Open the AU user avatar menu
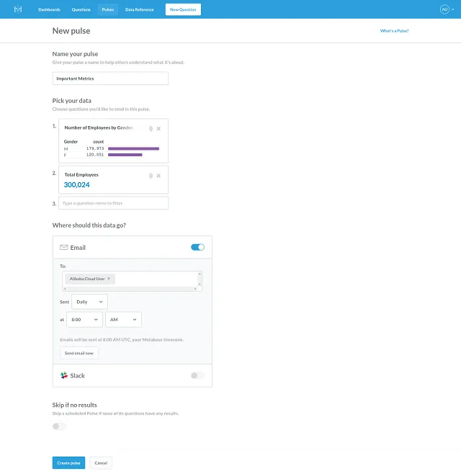The height and width of the screenshot is (476, 461). click(444, 9)
